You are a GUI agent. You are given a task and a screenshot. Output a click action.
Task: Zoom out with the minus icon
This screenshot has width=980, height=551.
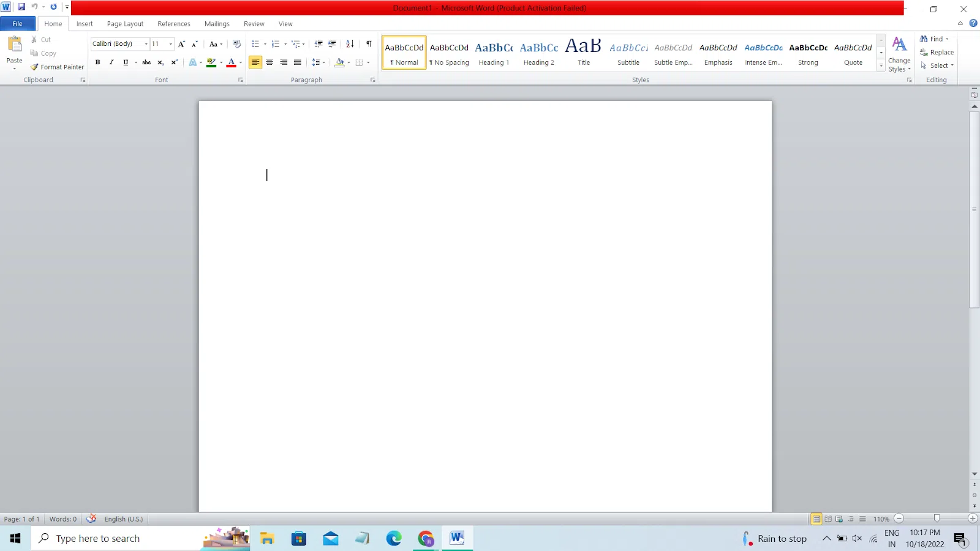point(899,519)
